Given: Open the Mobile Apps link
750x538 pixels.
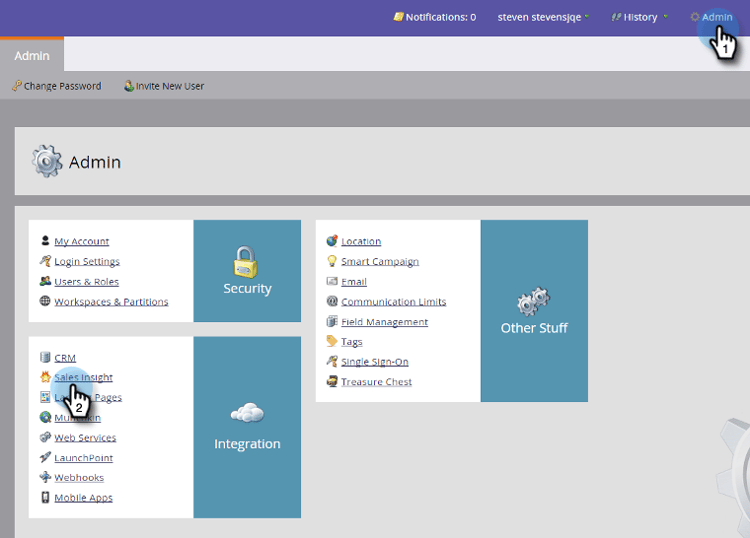Looking at the screenshot, I should pos(84,498).
